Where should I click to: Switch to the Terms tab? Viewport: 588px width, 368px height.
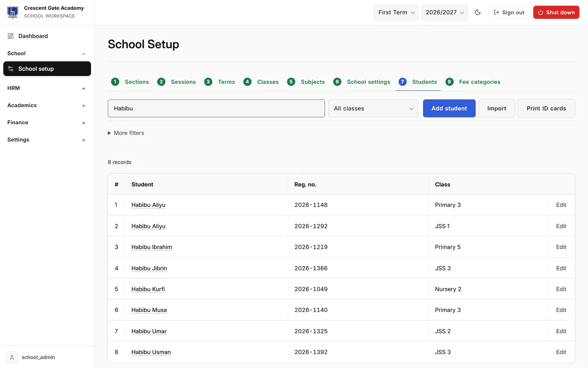220,82
